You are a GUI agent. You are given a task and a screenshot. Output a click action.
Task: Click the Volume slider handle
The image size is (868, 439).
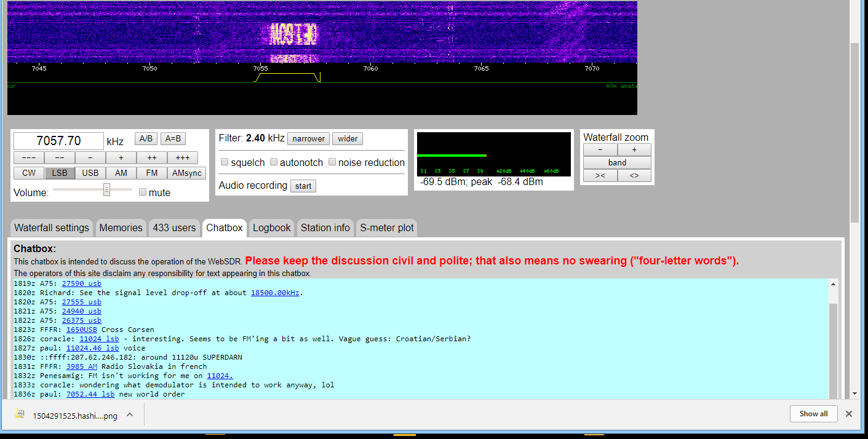(106, 189)
